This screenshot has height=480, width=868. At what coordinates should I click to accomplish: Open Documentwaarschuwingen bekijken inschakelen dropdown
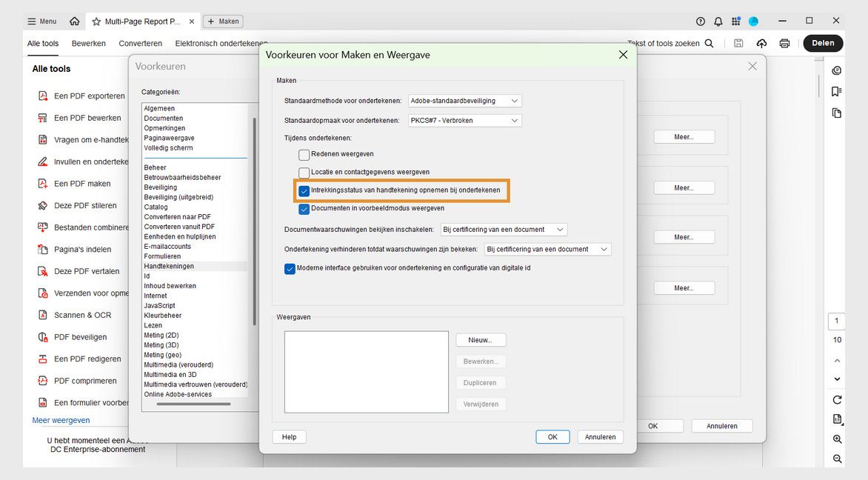(x=504, y=229)
